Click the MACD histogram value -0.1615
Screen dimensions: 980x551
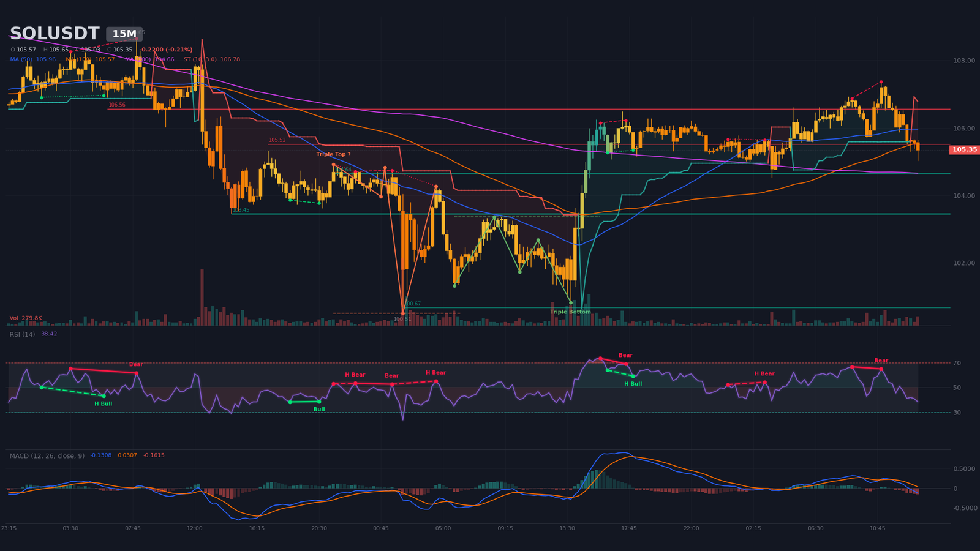[x=154, y=455]
